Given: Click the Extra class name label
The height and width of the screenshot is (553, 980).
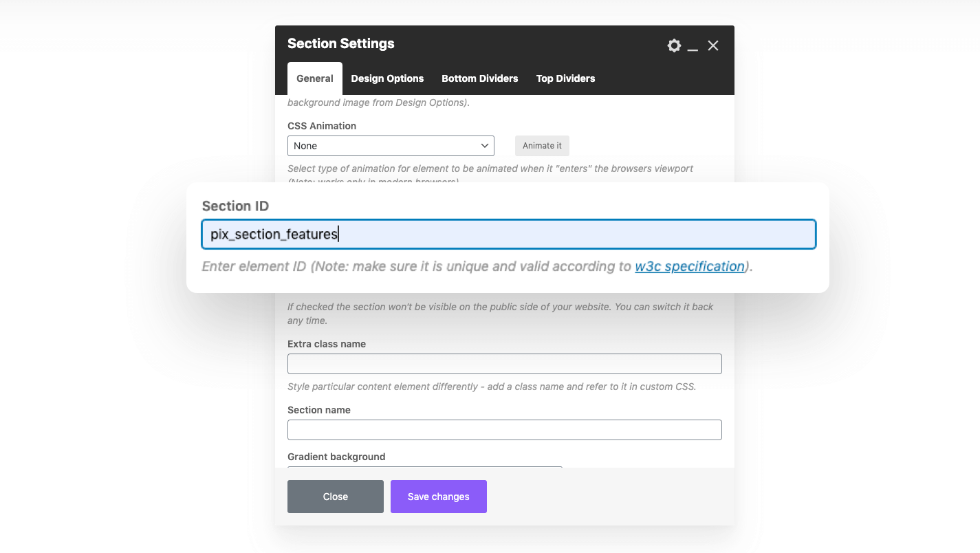Looking at the screenshot, I should point(327,344).
